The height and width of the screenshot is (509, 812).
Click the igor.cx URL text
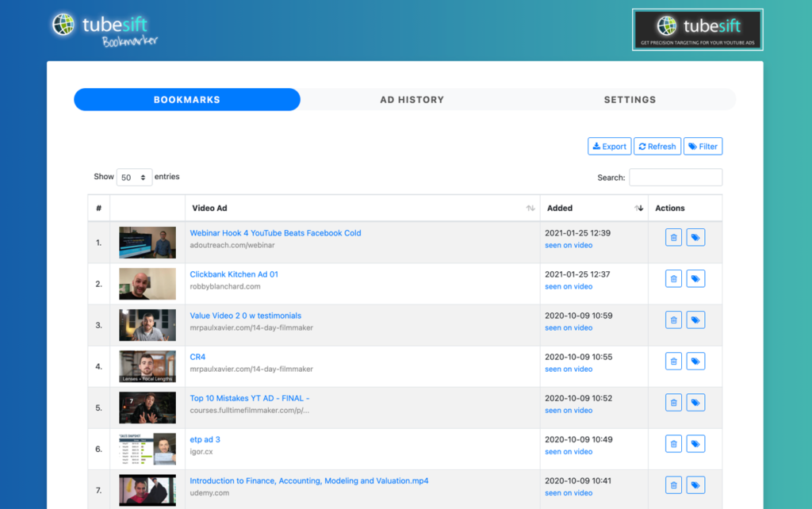click(x=201, y=452)
